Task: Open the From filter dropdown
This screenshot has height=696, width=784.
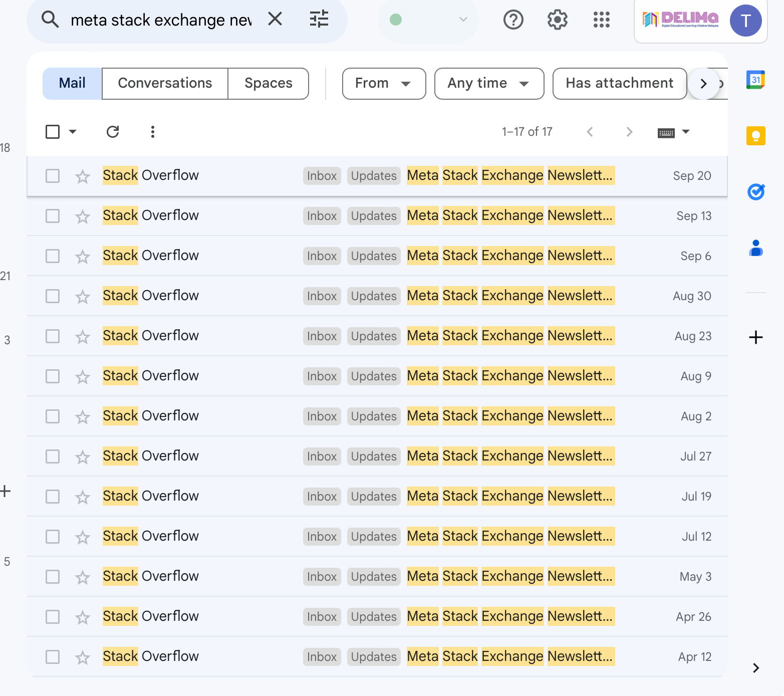Action: pos(384,83)
